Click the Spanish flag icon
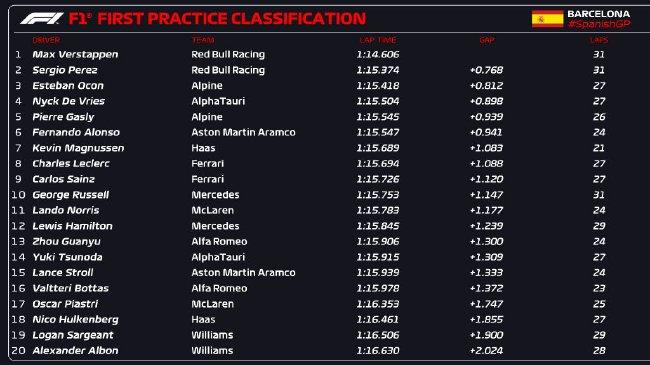 coord(547,19)
